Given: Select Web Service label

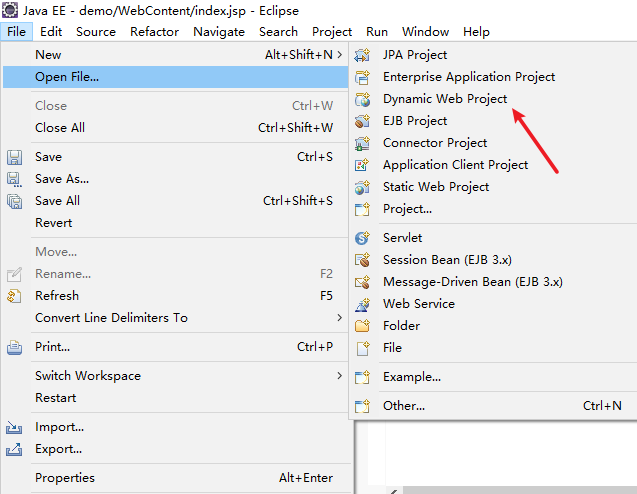Looking at the screenshot, I should tap(419, 304).
